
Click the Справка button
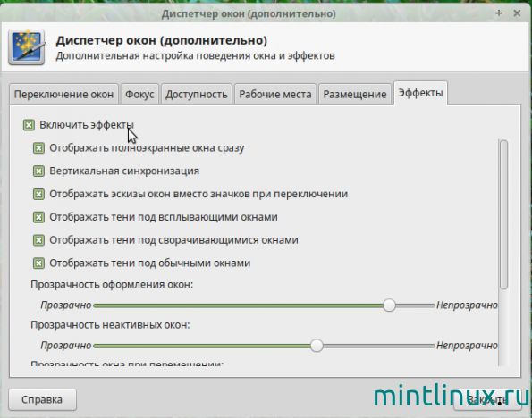(x=42, y=400)
